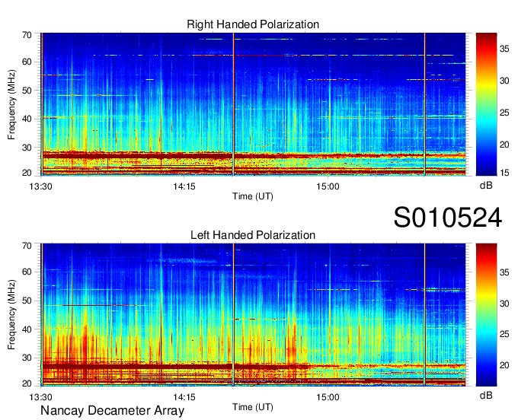Click the 25 label on the lower colorbar
The height and width of the screenshot is (420, 518).
pos(504,334)
